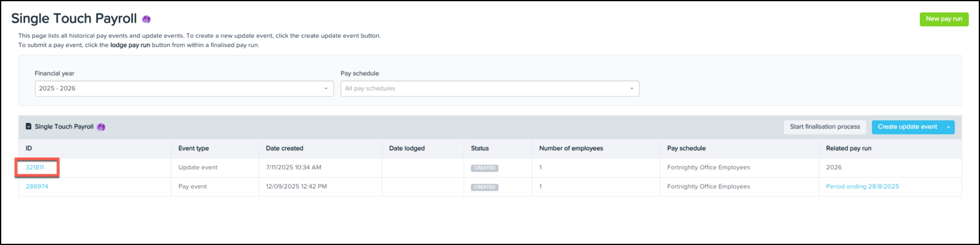The width and height of the screenshot is (980, 245).
Task: Click Start finalisation process button
Action: (825, 127)
